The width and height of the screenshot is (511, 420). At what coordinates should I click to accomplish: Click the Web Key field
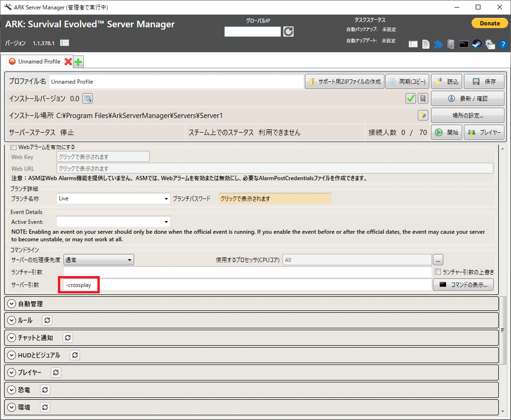(103, 157)
